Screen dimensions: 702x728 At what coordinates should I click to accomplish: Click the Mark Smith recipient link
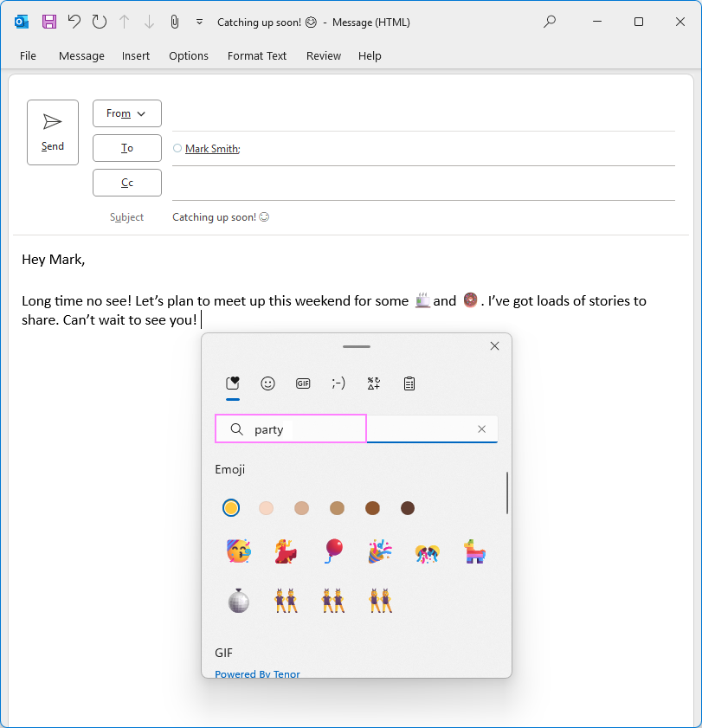click(x=212, y=149)
